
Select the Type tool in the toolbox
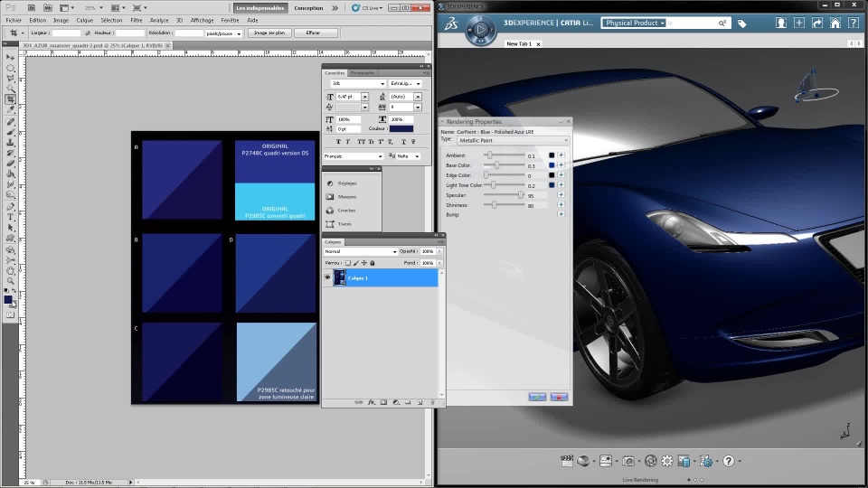10,217
